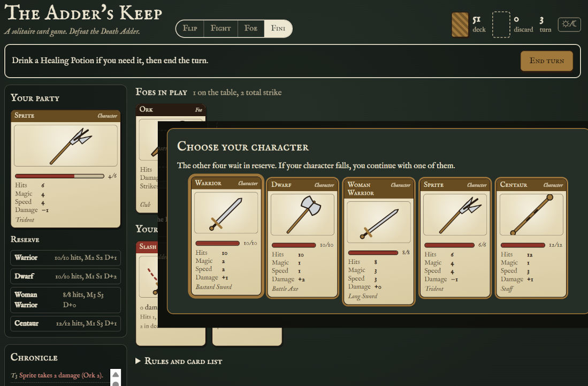Click the Bastard Sword image on Warrior card
This screenshot has height=386, width=588.
(226, 213)
